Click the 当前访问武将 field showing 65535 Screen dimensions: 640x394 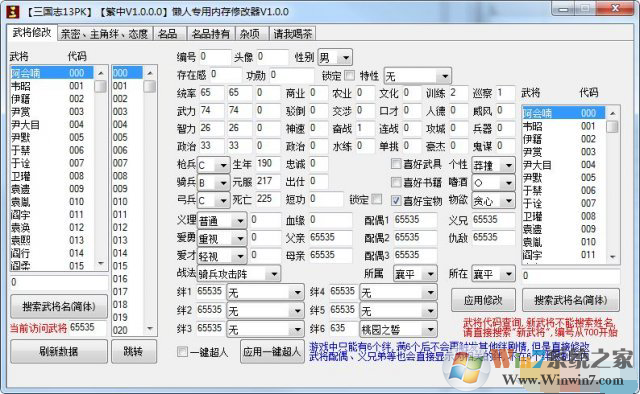88,327
